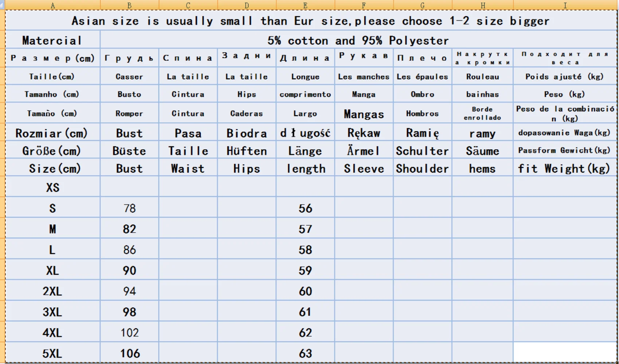Click the length value 59 cell
Image resolution: width=619 pixels, height=364 pixels.
click(x=305, y=270)
